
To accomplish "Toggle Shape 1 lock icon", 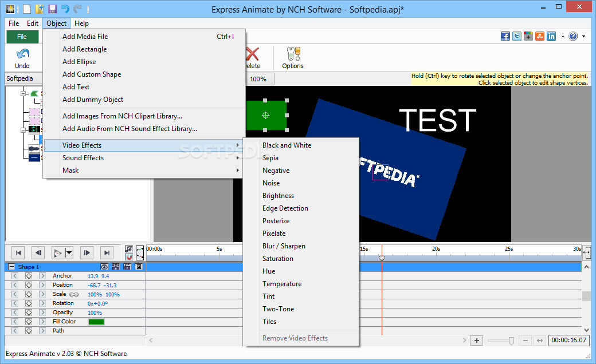I will pos(127,267).
